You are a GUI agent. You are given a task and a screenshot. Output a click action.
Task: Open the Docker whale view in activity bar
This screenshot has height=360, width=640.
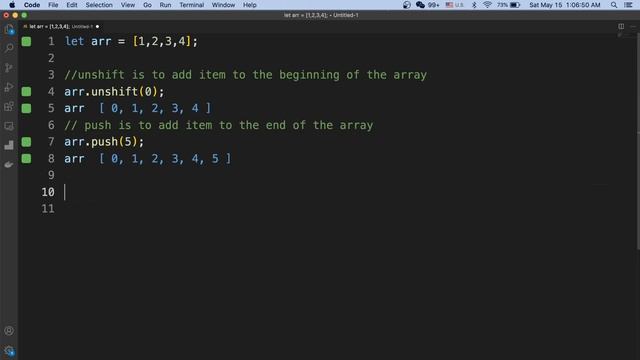[9, 164]
